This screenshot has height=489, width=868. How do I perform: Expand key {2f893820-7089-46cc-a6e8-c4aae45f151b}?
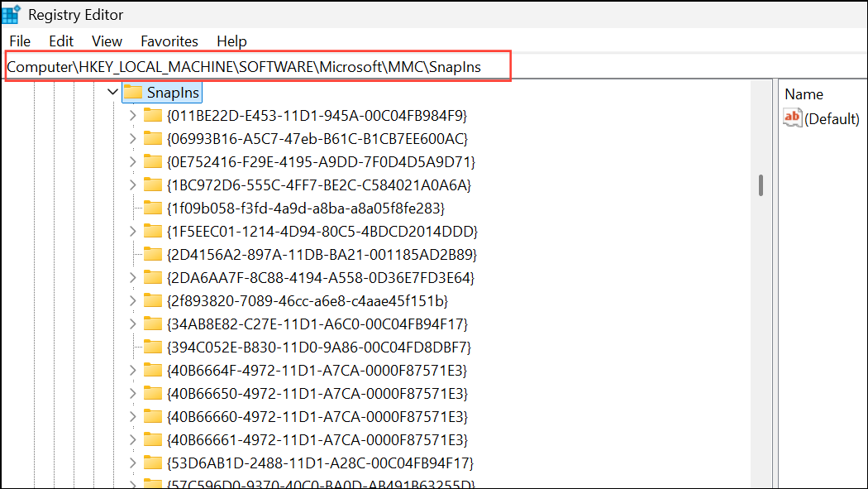click(x=133, y=300)
